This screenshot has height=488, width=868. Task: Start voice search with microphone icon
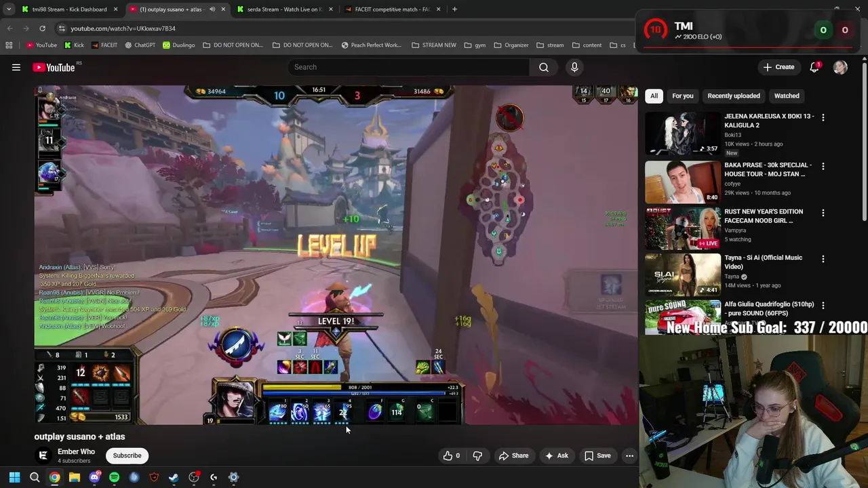574,67
